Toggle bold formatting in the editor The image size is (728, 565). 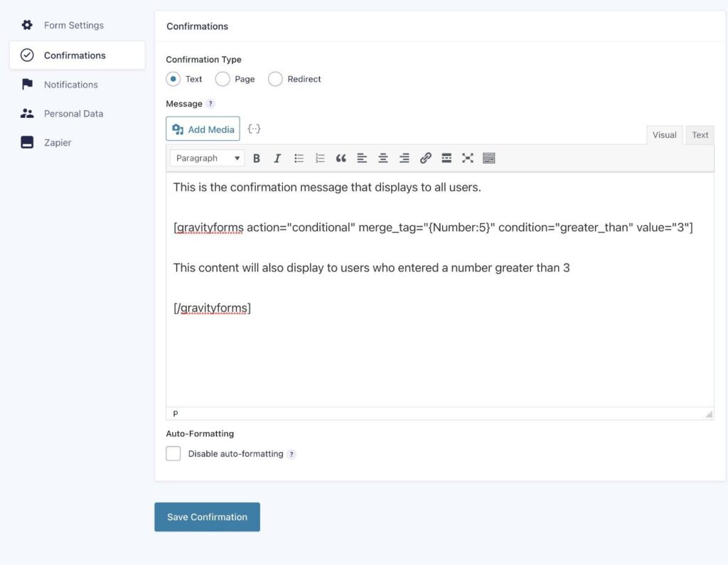pyautogui.click(x=257, y=158)
